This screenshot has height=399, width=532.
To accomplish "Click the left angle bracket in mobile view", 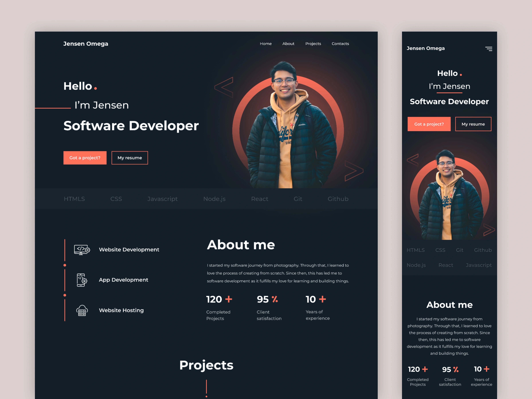I will pyautogui.click(x=413, y=160).
